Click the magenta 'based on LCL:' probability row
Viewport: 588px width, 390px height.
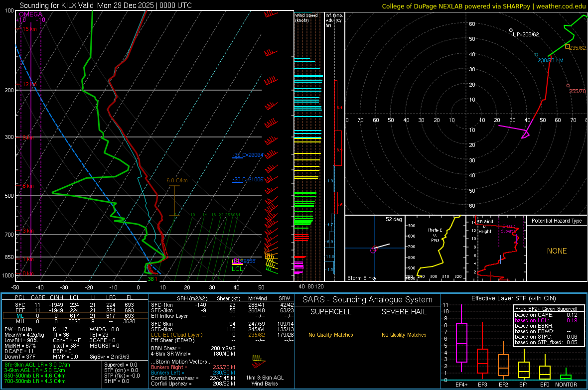546,321
